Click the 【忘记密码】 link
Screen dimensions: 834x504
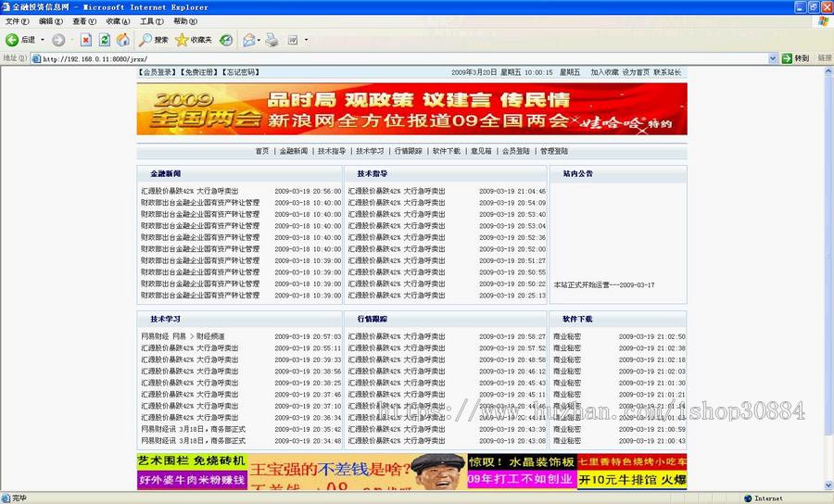click(240, 72)
